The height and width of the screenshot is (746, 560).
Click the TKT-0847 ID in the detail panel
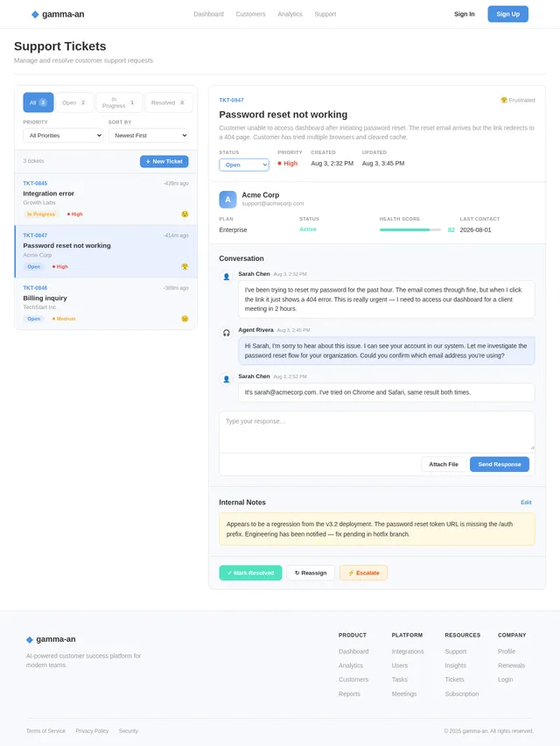(x=231, y=100)
